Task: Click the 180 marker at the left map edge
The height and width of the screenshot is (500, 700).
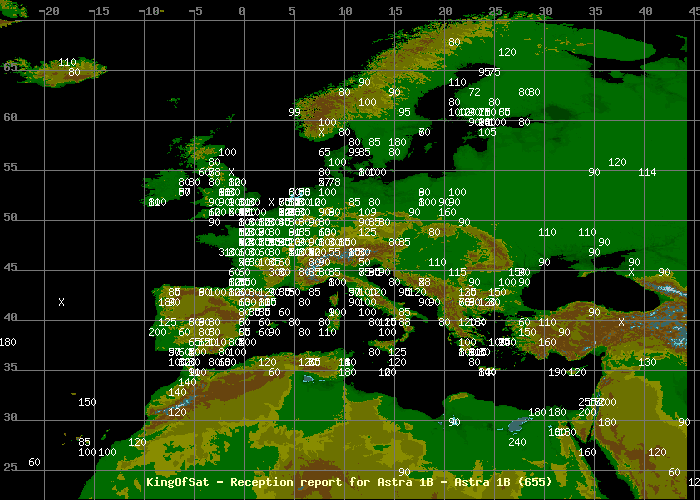Action: pos(8,342)
